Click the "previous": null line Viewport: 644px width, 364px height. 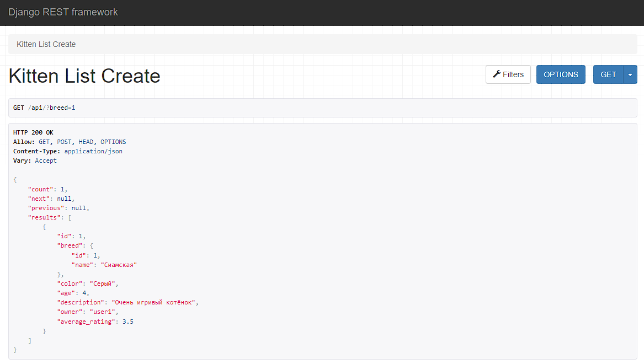pyautogui.click(x=58, y=208)
